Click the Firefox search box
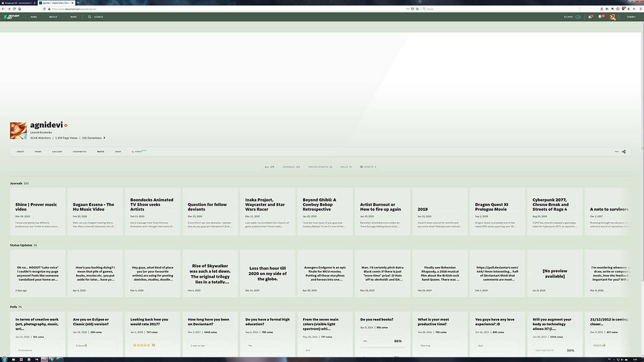Screen dimensions: 644x362 coord(501,9)
